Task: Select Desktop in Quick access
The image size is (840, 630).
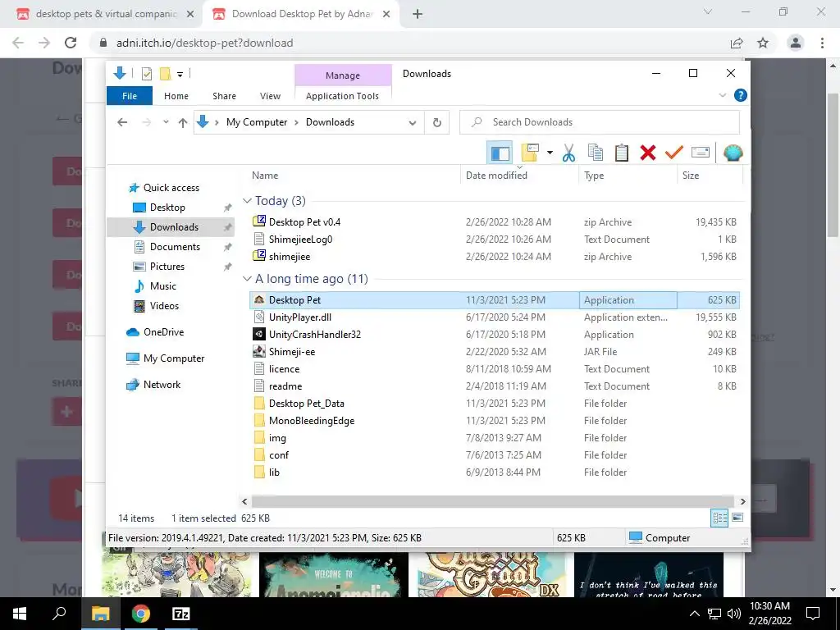Action: point(167,208)
